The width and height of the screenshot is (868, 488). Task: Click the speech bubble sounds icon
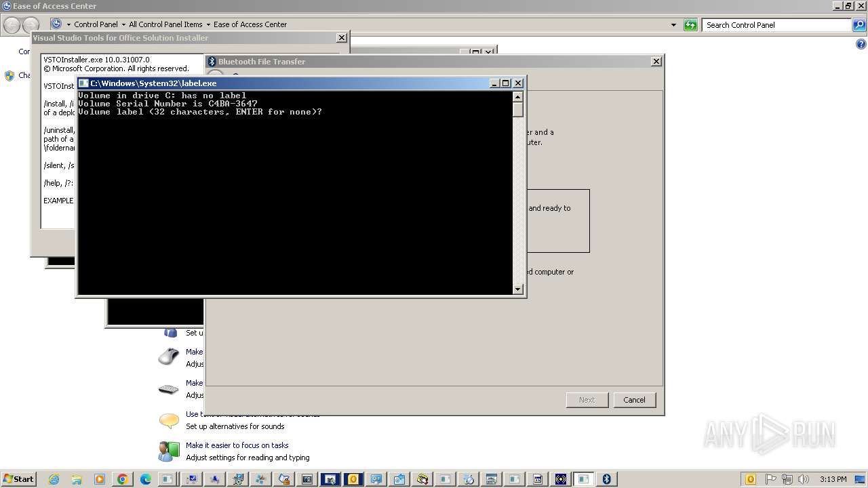169,420
